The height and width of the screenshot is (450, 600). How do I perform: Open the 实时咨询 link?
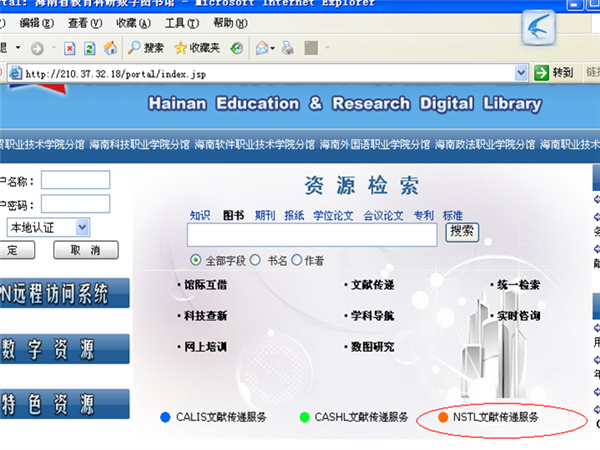[x=518, y=316]
